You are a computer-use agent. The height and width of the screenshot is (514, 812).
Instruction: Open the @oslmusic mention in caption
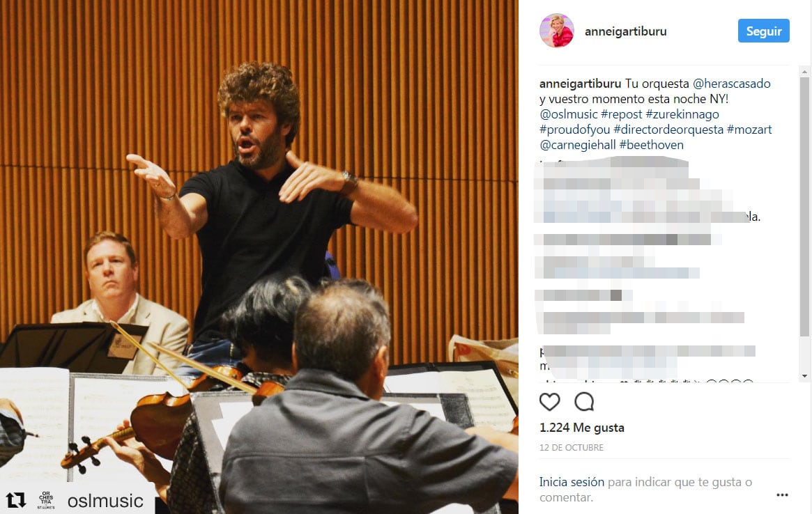[569, 114]
